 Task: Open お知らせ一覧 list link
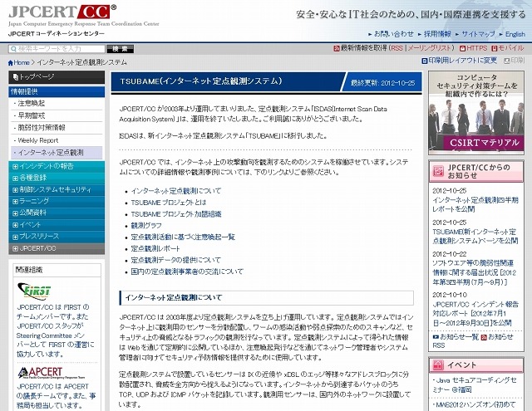(459, 337)
